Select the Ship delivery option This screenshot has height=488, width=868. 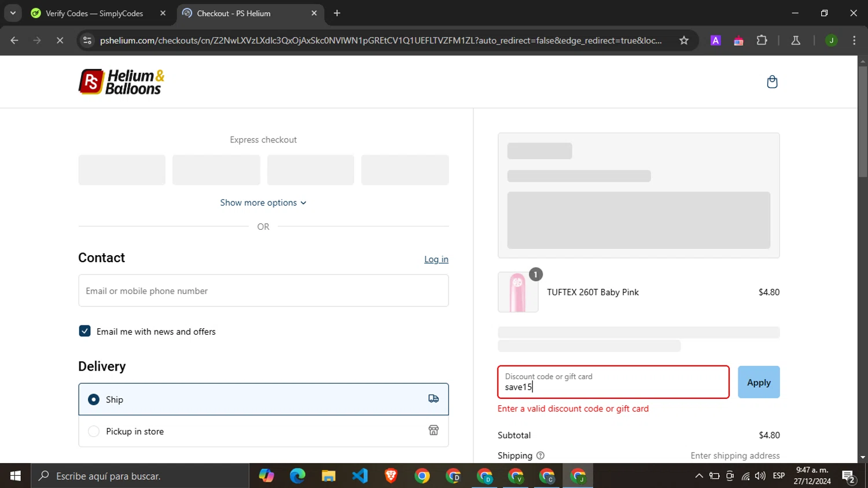click(263, 399)
